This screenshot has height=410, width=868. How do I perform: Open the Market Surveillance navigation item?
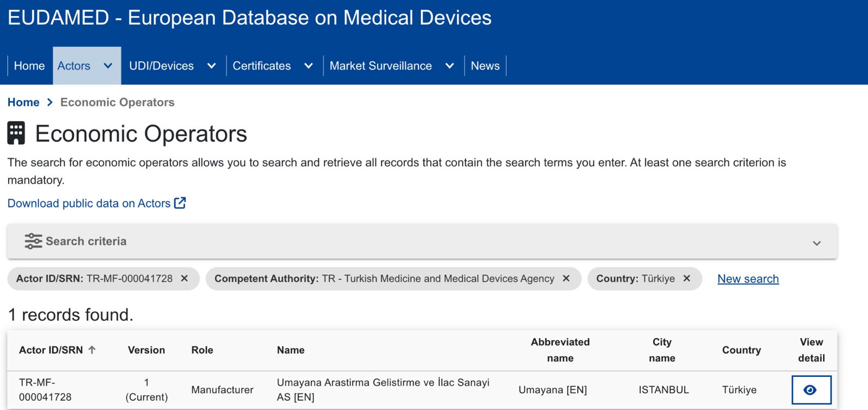(381, 66)
